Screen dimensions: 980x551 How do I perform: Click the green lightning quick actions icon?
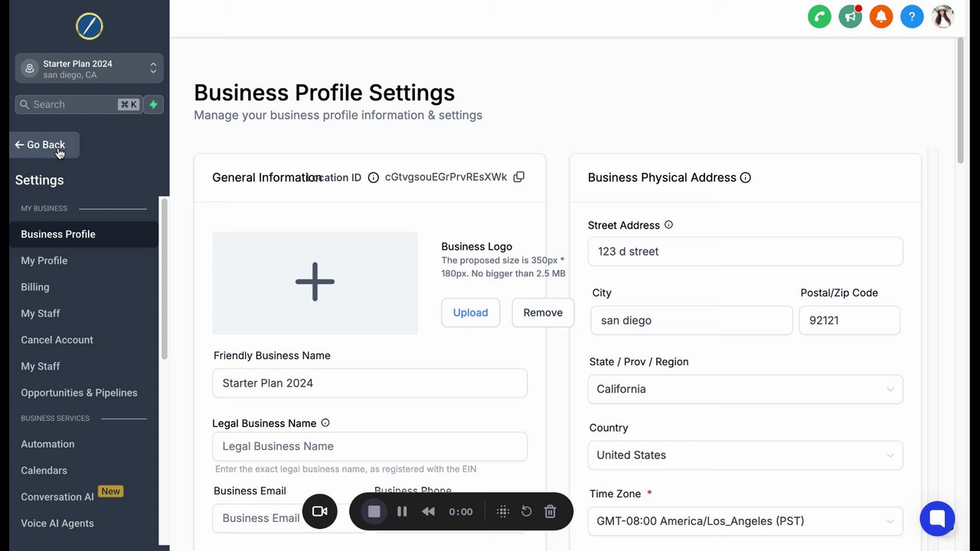(154, 105)
